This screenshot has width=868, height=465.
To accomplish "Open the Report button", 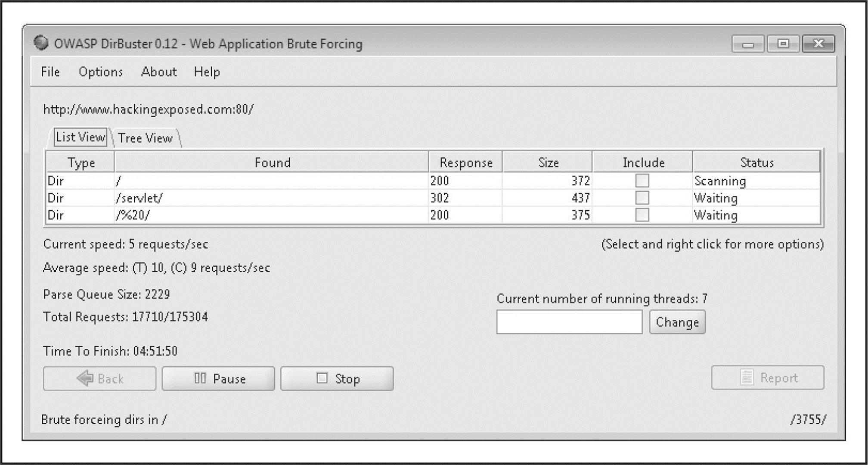I will tap(768, 378).
